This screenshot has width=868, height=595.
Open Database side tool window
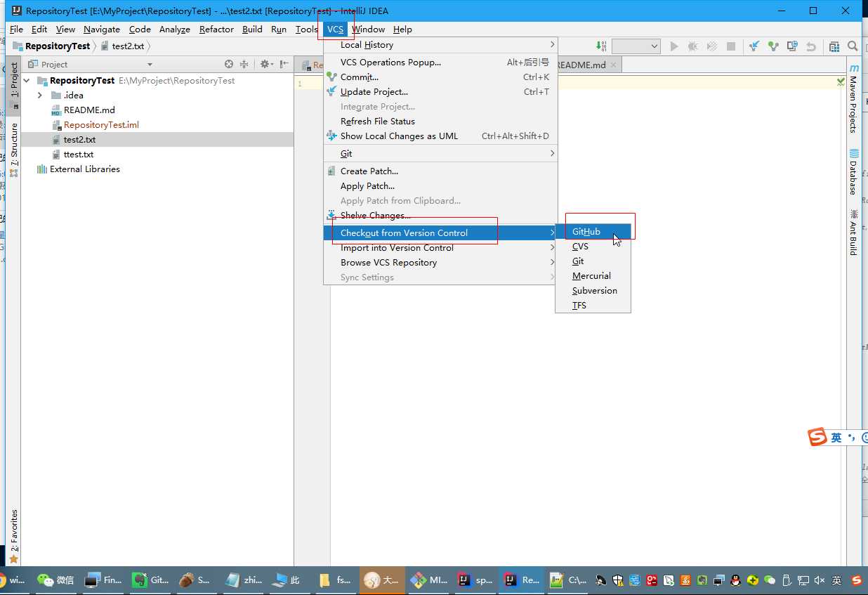[854, 172]
